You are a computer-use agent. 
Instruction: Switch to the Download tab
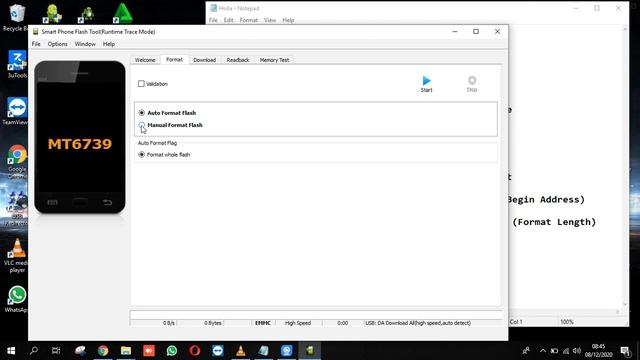204,60
